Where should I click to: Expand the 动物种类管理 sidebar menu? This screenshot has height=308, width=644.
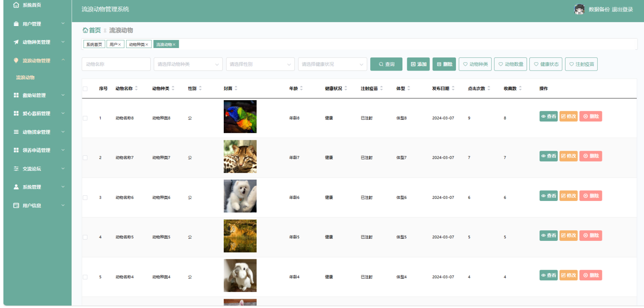pos(63,42)
